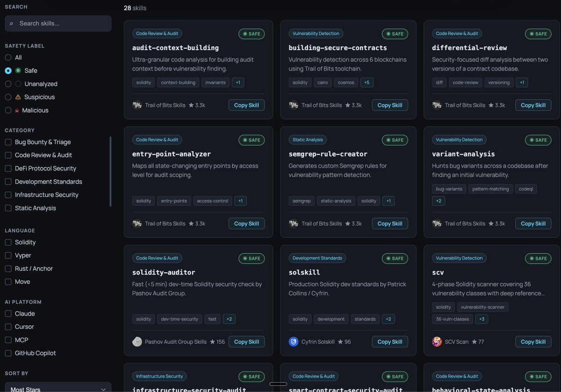Click the search magnifier icon
This screenshot has width=561, height=392.
pyautogui.click(x=11, y=23)
